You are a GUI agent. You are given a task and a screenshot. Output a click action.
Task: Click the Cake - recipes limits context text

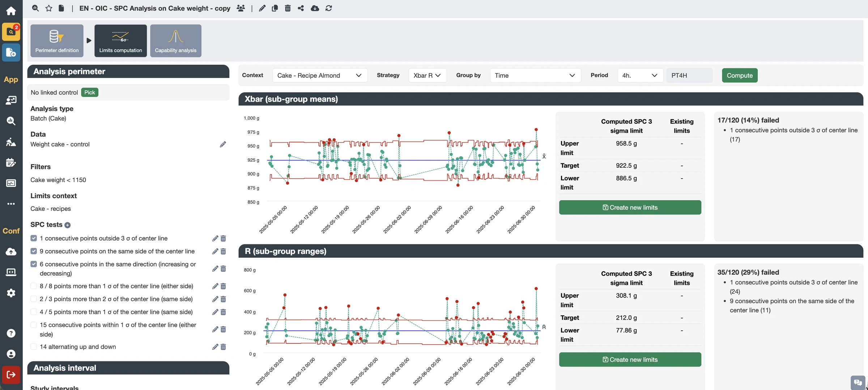(51, 209)
